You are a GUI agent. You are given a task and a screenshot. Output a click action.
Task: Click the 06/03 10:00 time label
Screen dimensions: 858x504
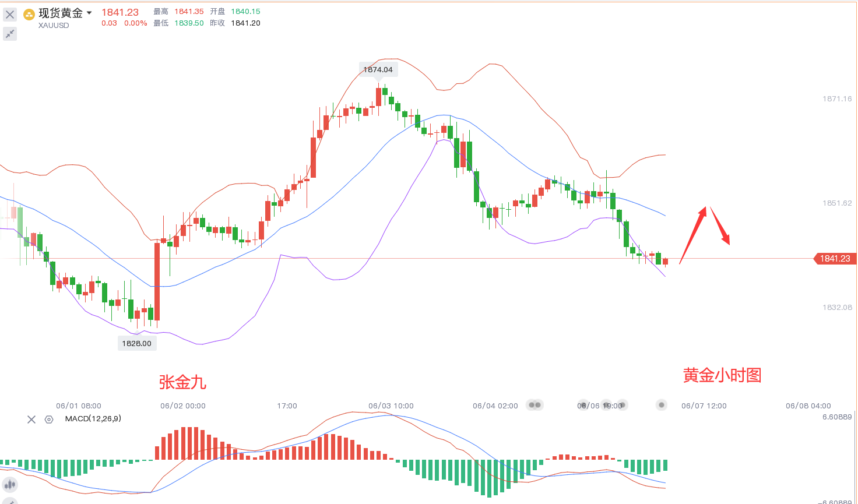[x=391, y=406]
